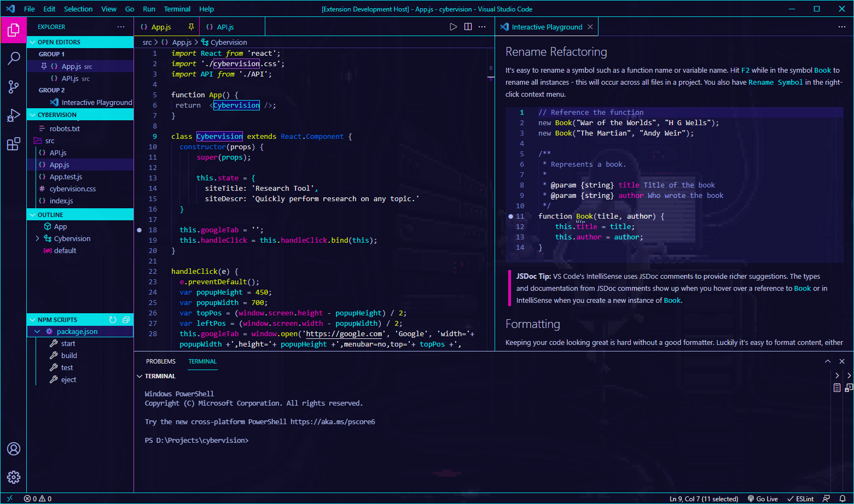The height and width of the screenshot is (504, 854).
Task: Open the Explorer view in activity bar
Action: point(14,31)
